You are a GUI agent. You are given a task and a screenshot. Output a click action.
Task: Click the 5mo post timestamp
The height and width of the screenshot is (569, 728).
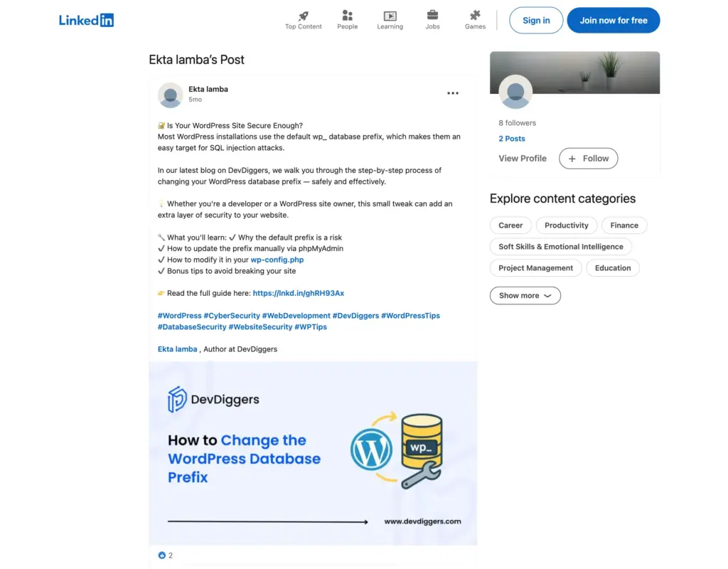pyautogui.click(x=195, y=100)
